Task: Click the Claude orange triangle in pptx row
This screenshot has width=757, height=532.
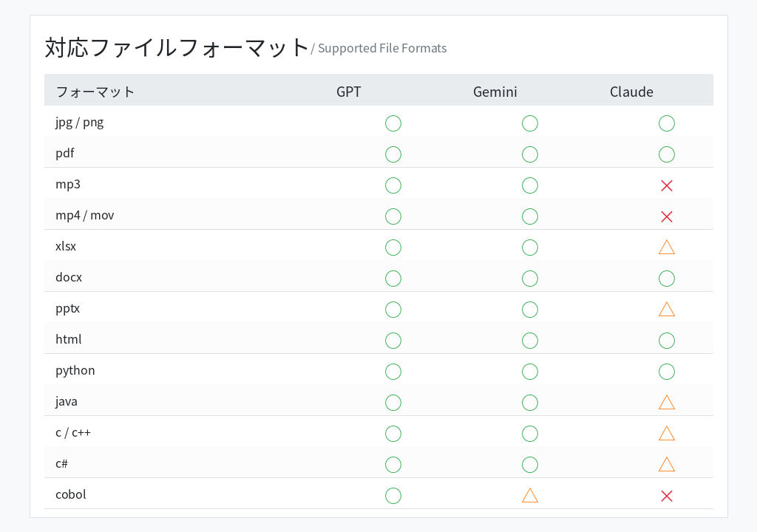Action: pyautogui.click(x=666, y=309)
